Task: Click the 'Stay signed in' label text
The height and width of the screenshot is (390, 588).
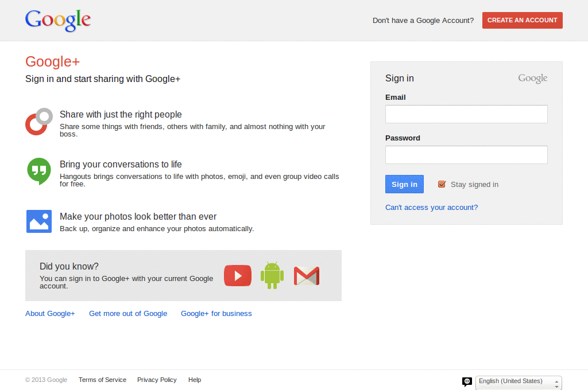Action: (474, 184)
